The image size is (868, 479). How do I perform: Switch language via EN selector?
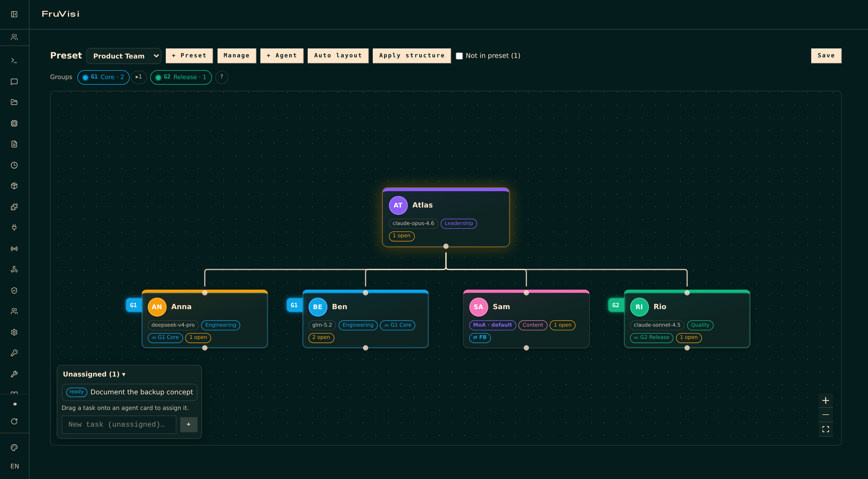click(14, 466)
